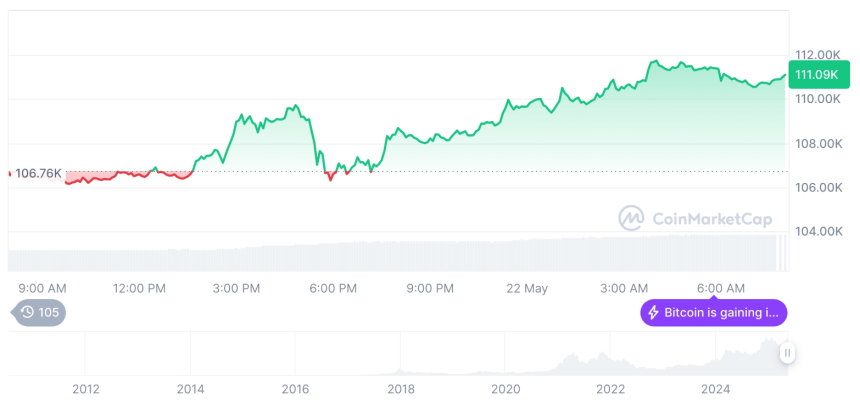Click the 112.00K price axis label
The image size is (860, 401).
[x=817, y=54]
